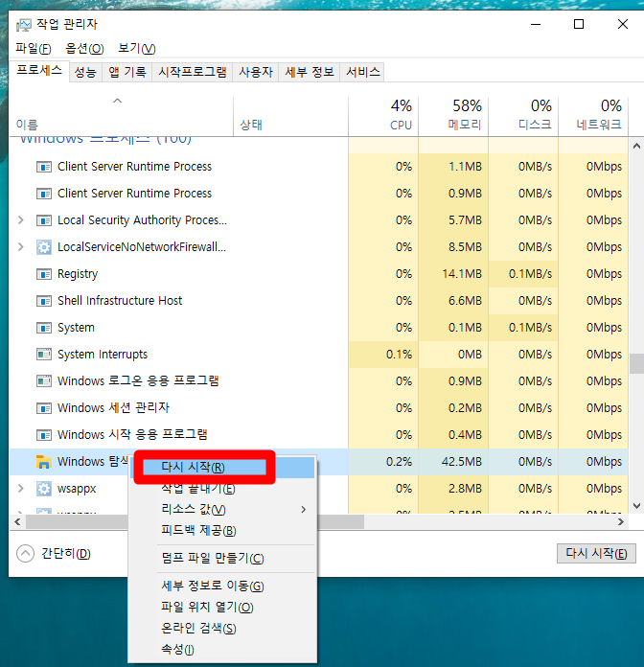
Task: Choose 작업 끝내기(E) in the context menu
Action: click(x=222, y=489)
